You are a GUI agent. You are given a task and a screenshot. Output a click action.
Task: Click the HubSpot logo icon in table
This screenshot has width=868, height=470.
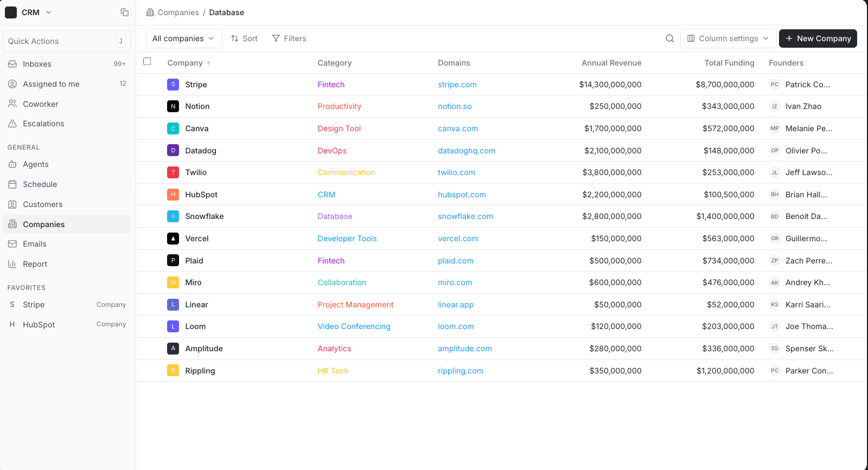[x=173, y=195]
